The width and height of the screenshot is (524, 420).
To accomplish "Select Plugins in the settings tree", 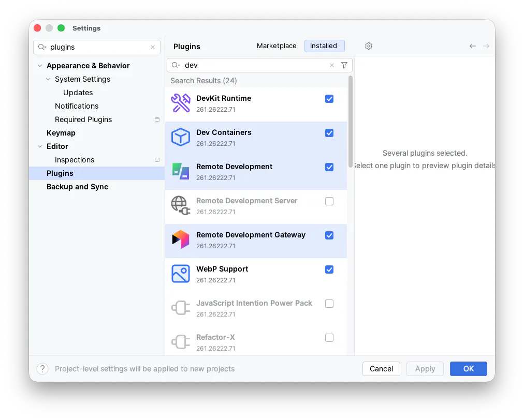I will (x=97, y=173).
